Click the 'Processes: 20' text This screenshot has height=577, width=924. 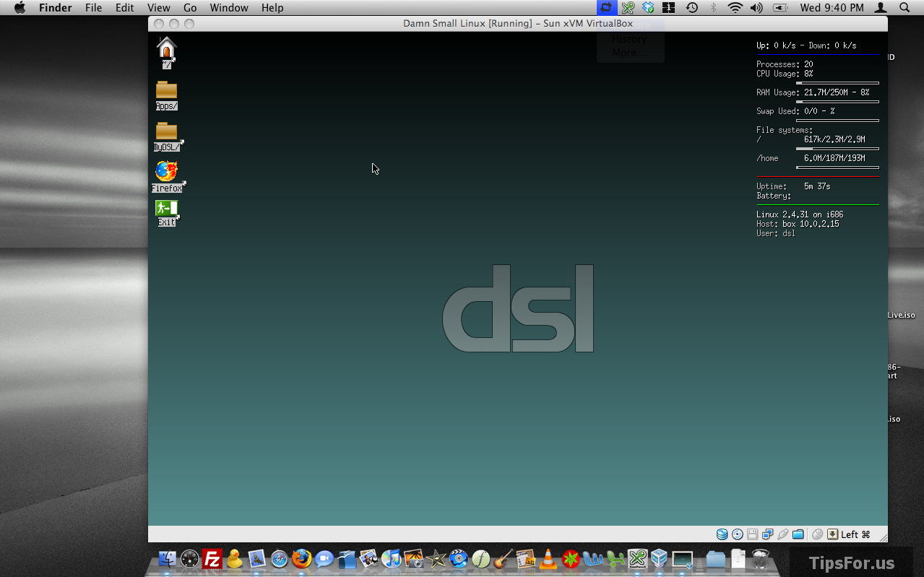[785, 64]
